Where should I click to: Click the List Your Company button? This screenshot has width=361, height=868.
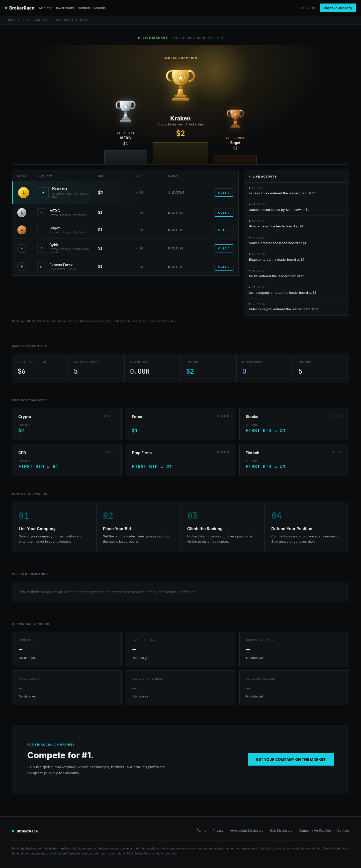[x=337, y=8]
